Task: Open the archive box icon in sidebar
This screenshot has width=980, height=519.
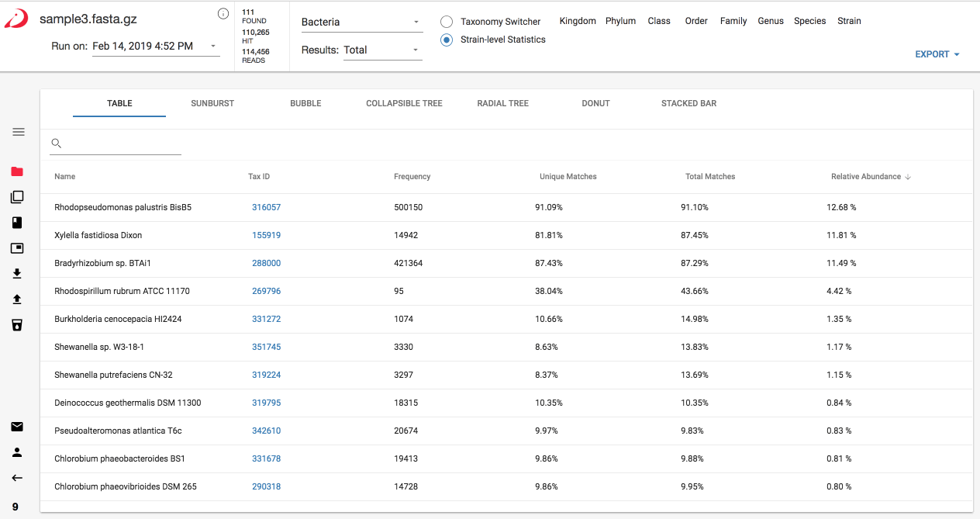Action: (x=17, y=325)
